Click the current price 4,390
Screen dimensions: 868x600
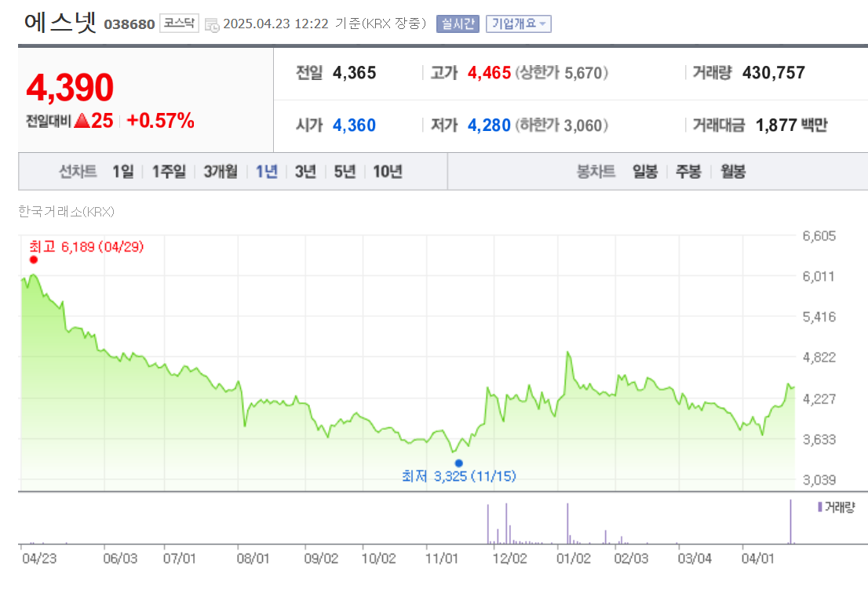point(70,87)
